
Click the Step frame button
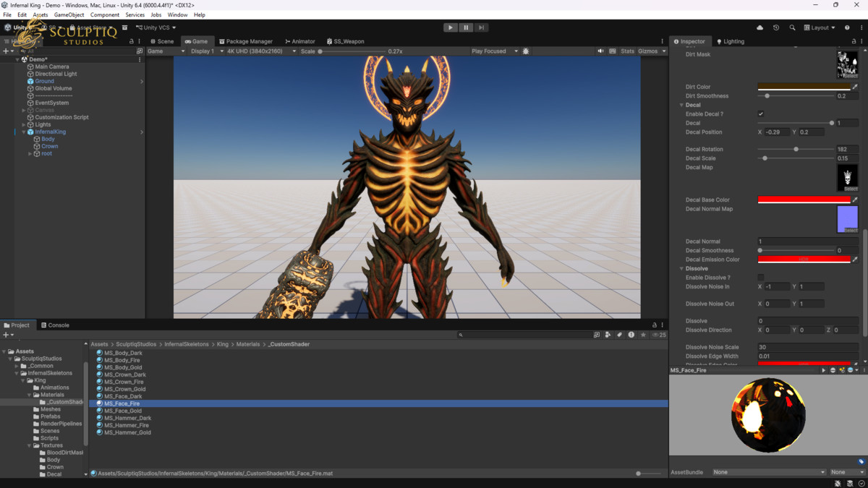click(x=481, y=27)
